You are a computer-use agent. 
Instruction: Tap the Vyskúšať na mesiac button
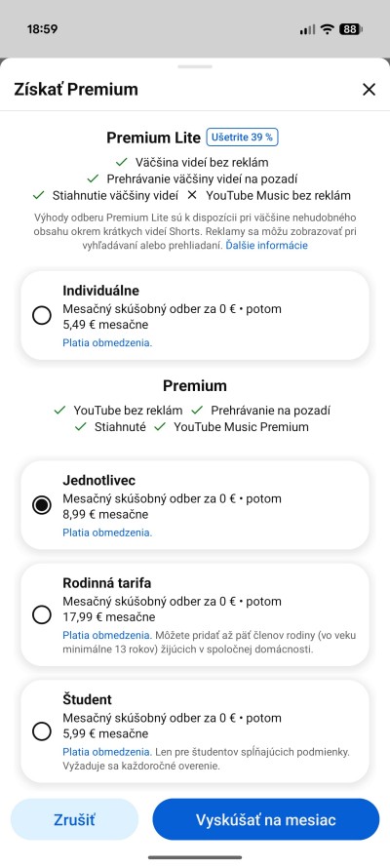click(x=265, y=819)
